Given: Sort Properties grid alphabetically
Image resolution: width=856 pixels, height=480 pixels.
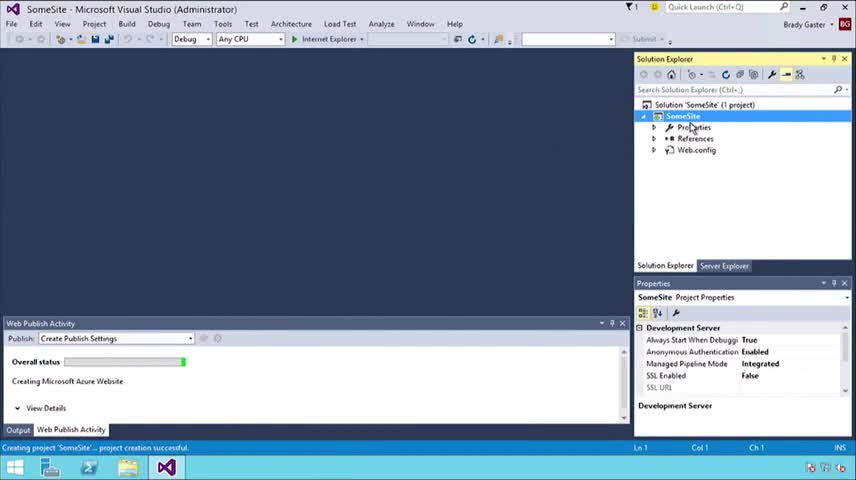Looking at the screenshot, I should pyautogui.click(x=658, y=313).
